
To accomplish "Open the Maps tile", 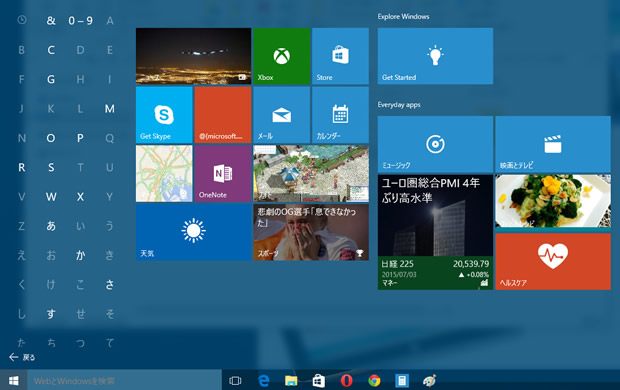I will coord(164,174).
